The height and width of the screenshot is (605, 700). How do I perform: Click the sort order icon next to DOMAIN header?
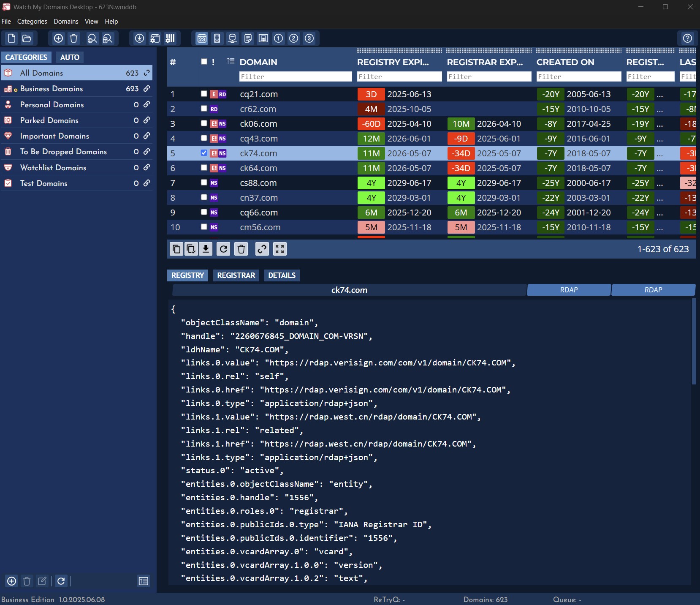pyautogui.click(x=230, y=61)
